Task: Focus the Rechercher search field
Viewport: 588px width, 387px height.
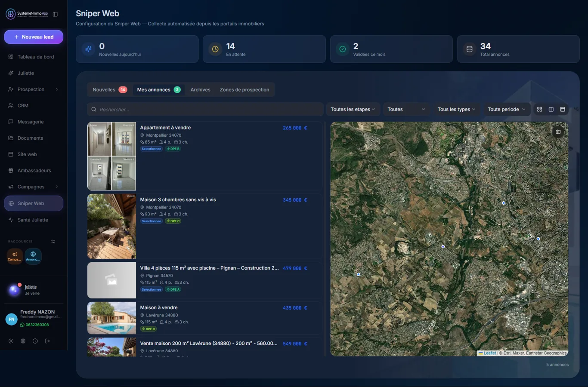Action: pyautogui.click(x=205, y=109)
